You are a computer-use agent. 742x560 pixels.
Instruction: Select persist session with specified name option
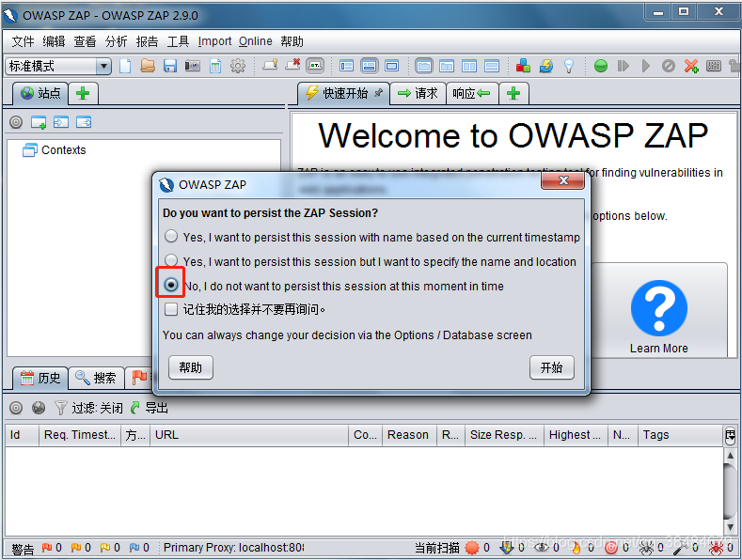171,259
